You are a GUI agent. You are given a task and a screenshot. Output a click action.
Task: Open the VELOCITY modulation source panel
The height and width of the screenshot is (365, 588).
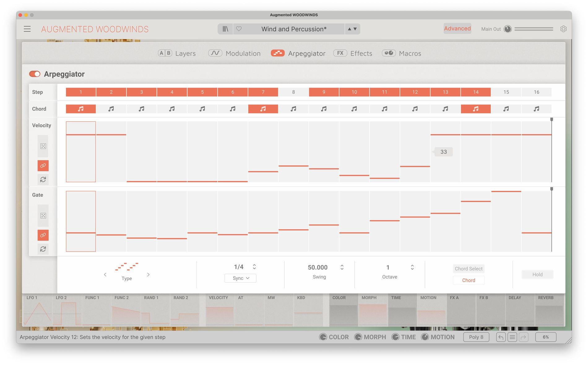pyautogui.click(x=220, y=310)
